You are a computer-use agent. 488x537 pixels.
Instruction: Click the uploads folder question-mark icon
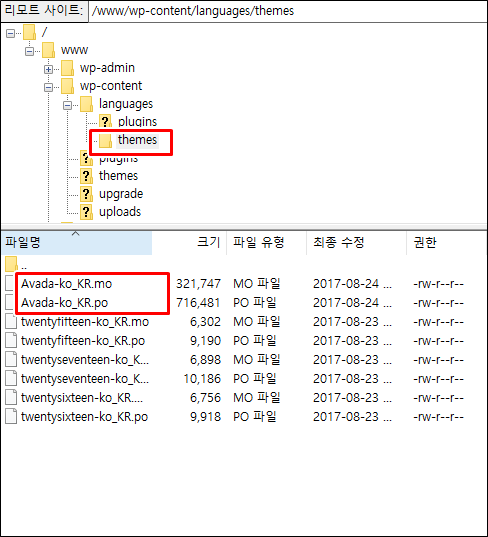86,212
